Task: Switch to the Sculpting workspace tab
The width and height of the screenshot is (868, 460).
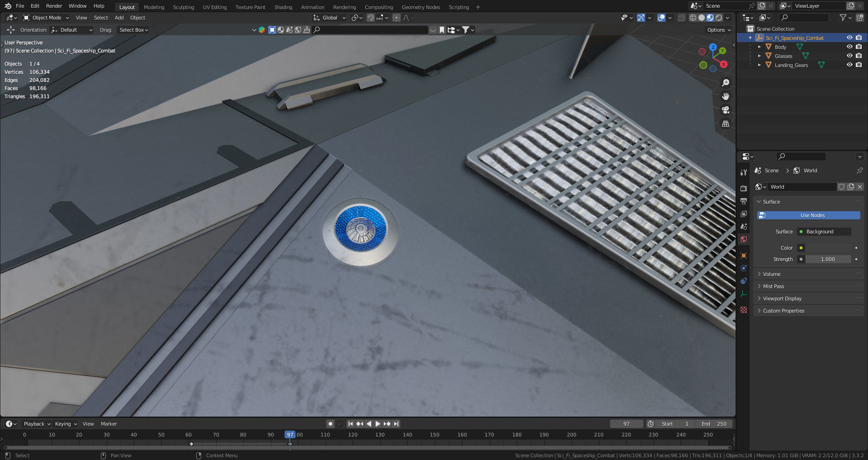Action: 184,7
